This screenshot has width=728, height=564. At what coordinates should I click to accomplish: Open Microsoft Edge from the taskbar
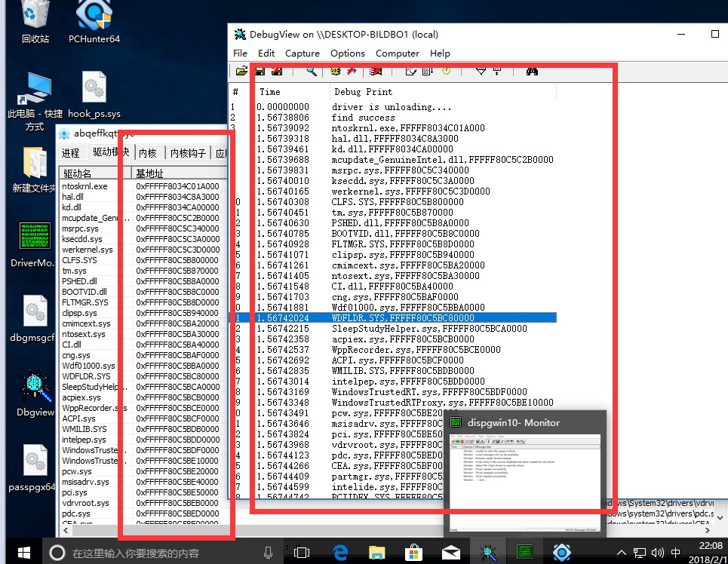pos(340,553)
